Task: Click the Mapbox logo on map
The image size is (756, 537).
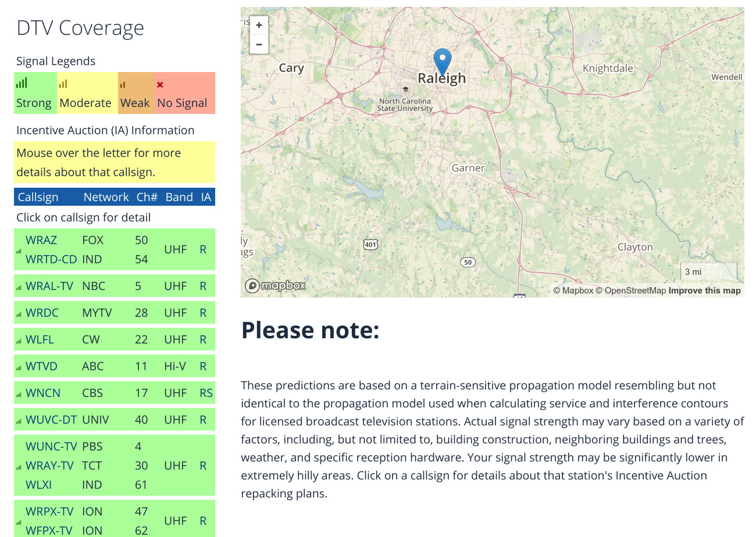Action: click(275, 285)
